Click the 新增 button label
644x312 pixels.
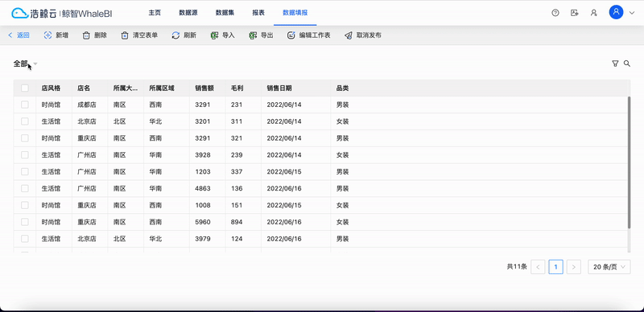[62, 35]
